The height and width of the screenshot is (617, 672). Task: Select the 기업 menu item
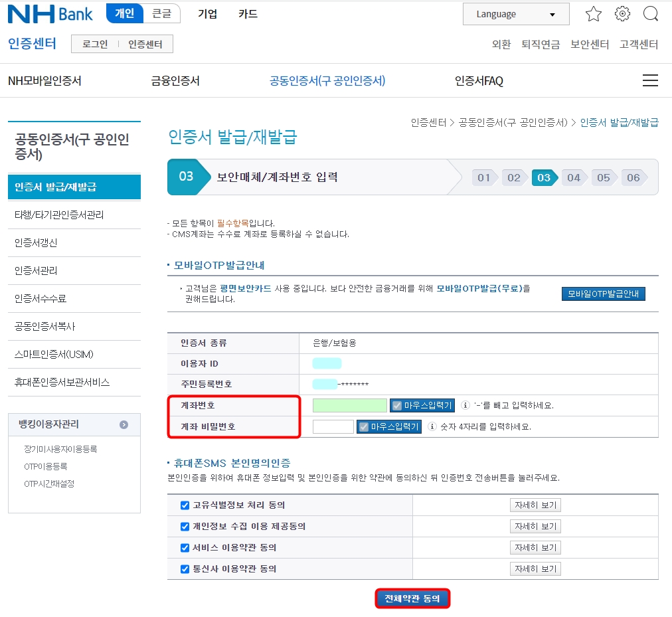pyautogui.click(x=207, y=13)
